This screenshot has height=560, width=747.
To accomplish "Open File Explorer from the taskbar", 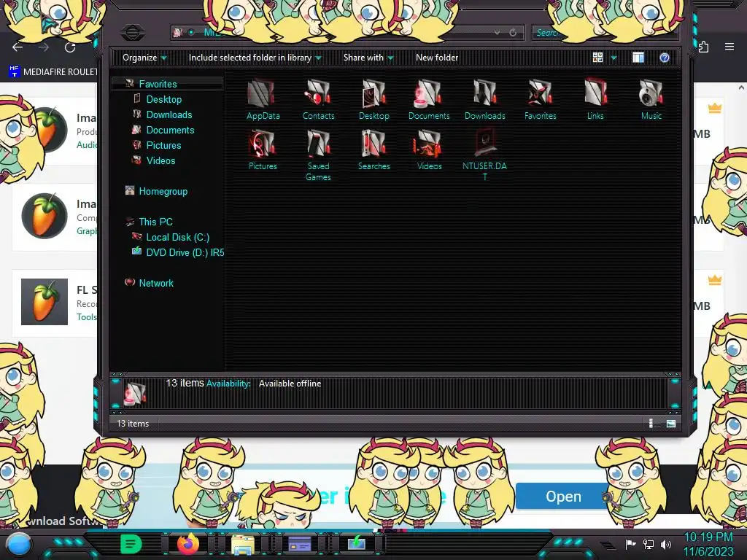I will point(242,544).
